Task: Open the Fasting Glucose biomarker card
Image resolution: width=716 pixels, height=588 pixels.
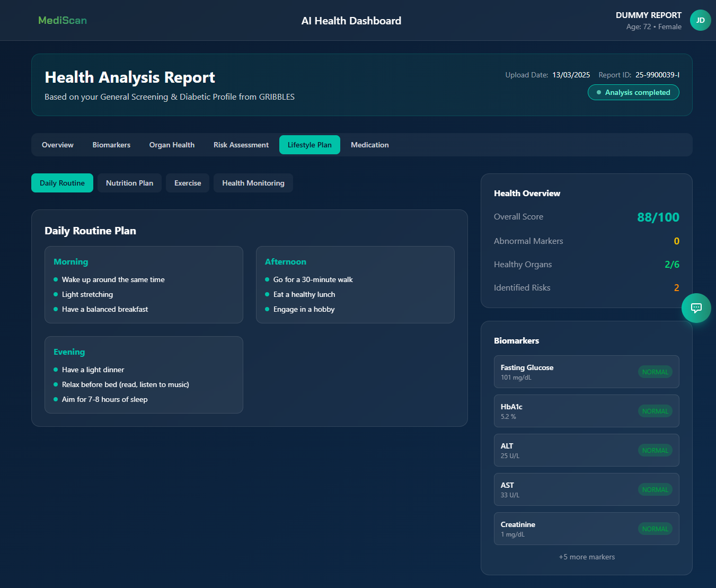Action: (x=586, y=372)
